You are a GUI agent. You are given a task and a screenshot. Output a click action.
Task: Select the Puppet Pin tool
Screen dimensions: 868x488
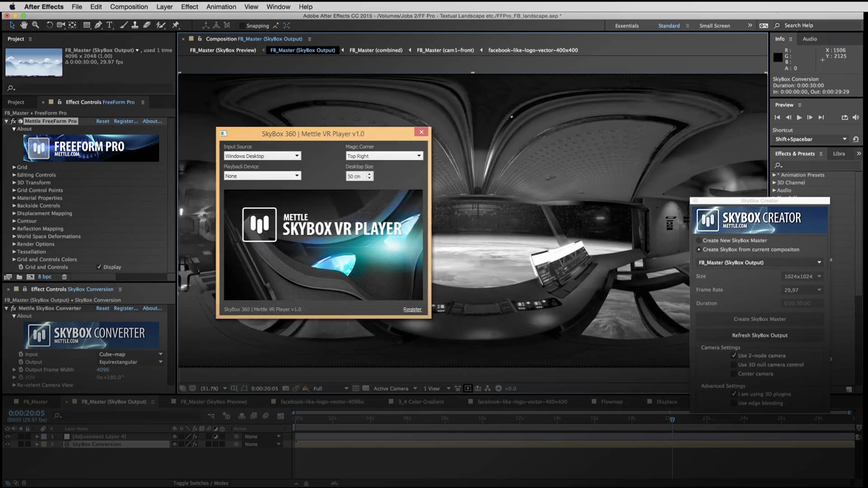(x=176, y=25)
